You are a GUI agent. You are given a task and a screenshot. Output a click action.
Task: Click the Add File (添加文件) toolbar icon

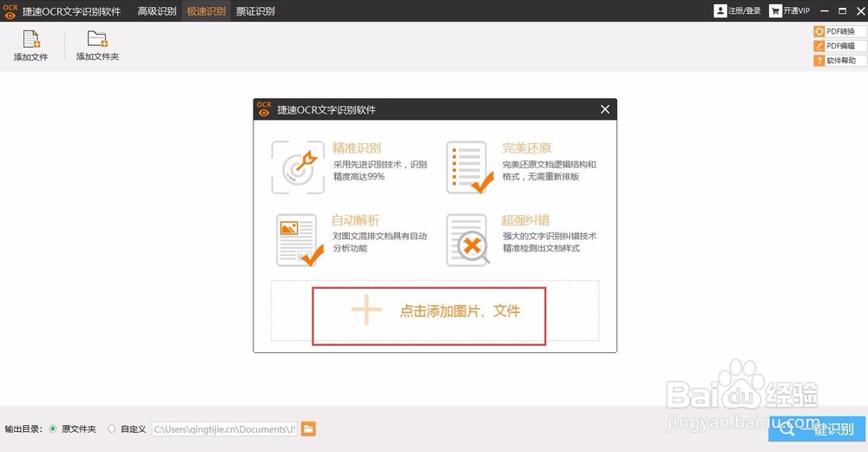[x=31, y=39]
